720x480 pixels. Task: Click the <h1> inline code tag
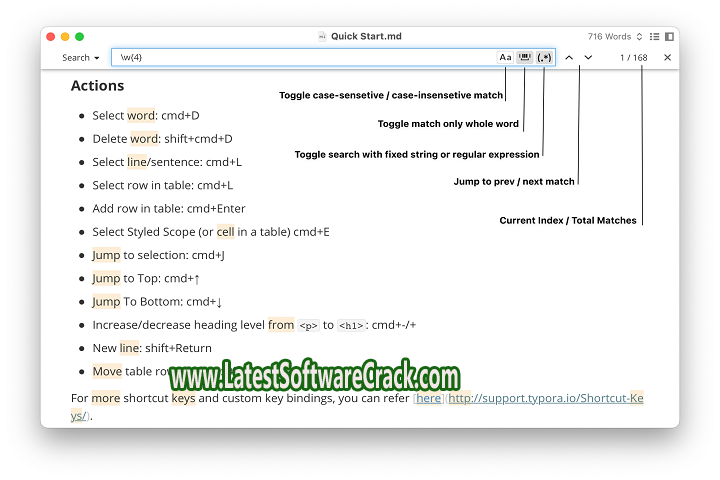click(351, 325)
